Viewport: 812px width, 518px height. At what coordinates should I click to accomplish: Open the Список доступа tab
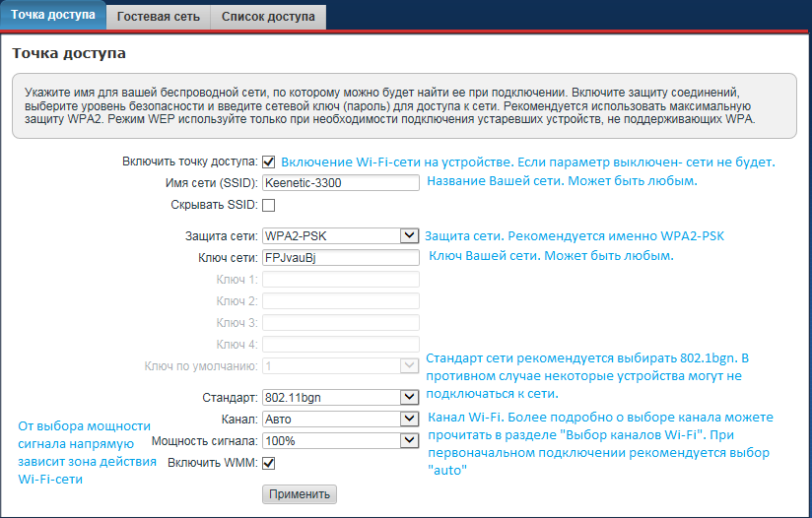tap(268, 17)
